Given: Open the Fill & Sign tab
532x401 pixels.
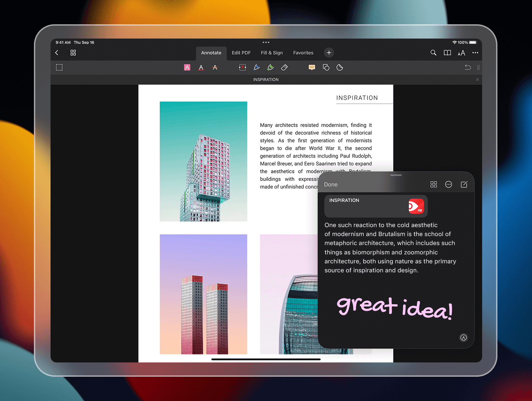Looking at the screenshot, I should (x=272, y=53).
